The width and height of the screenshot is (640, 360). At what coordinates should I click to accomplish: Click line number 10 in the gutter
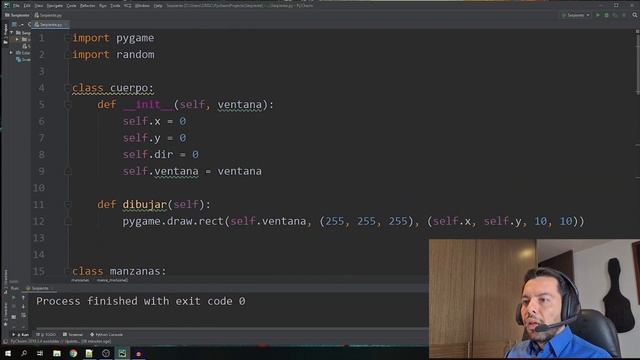tap(39, 188)
